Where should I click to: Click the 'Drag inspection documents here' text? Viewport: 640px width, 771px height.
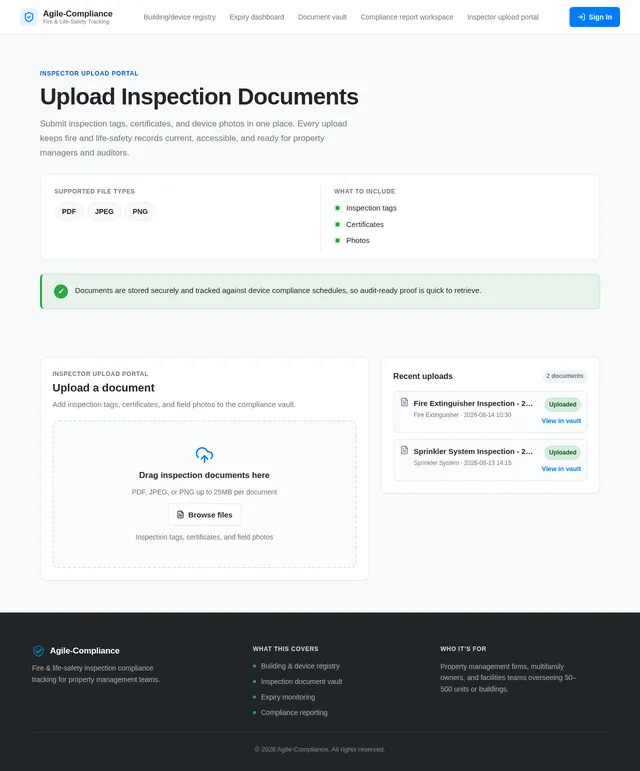click(204, 475)
